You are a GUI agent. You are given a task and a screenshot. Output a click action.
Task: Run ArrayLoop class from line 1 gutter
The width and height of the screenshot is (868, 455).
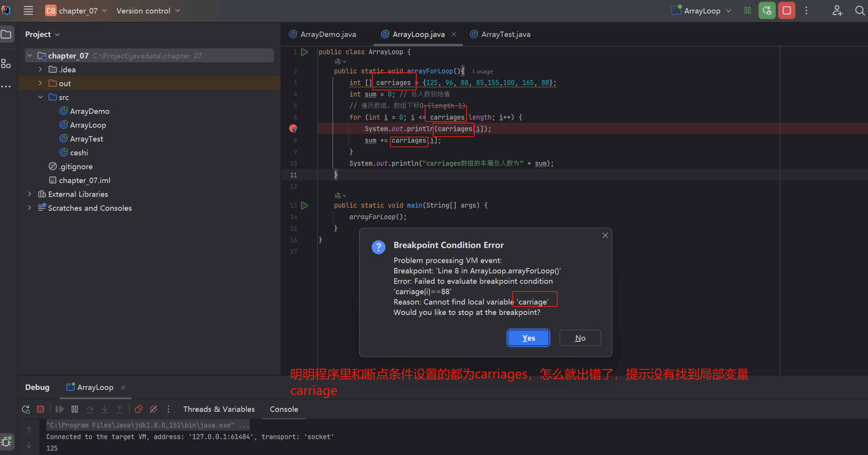click(x=305, y=52)
